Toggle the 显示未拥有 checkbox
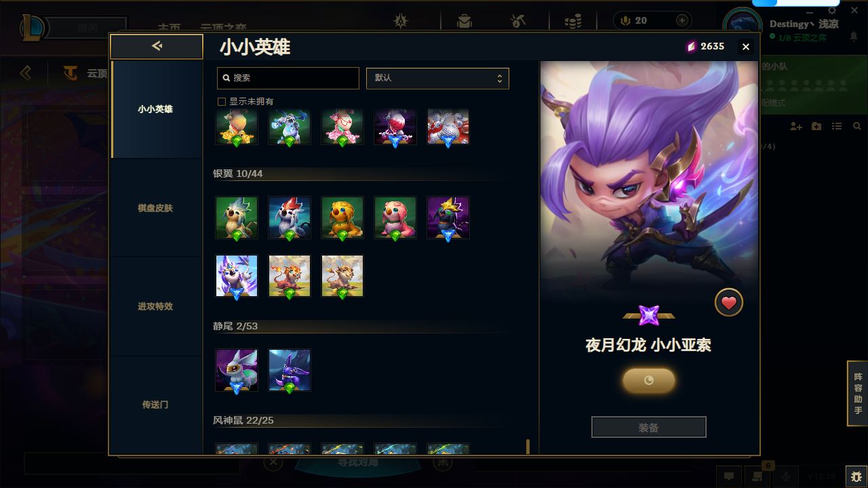 pos(221,102)
